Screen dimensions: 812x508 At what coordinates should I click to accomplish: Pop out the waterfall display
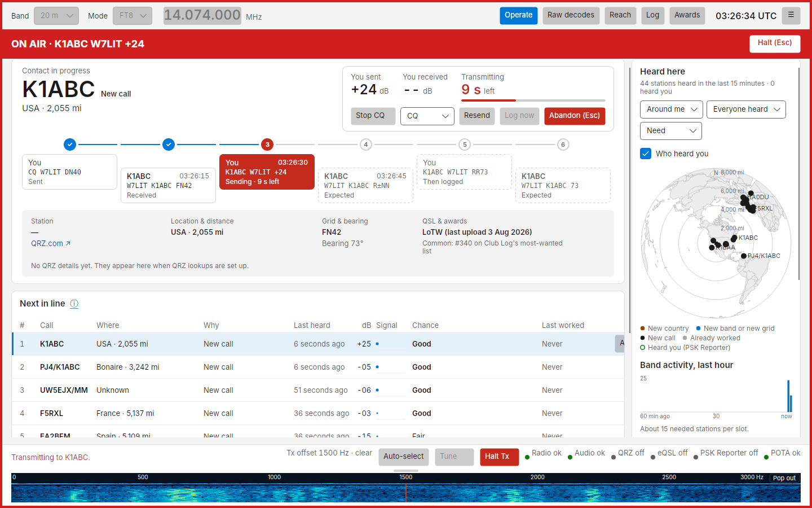coord(784,478)
